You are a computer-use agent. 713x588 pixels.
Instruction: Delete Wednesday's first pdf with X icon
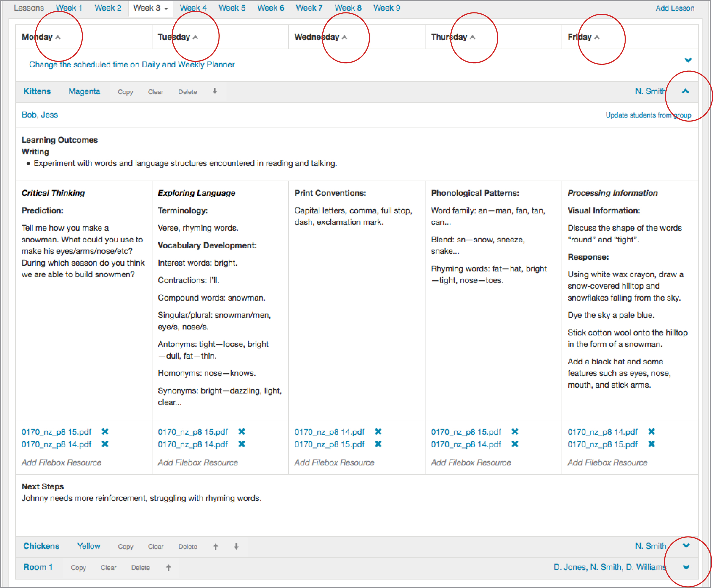(378, 432)
